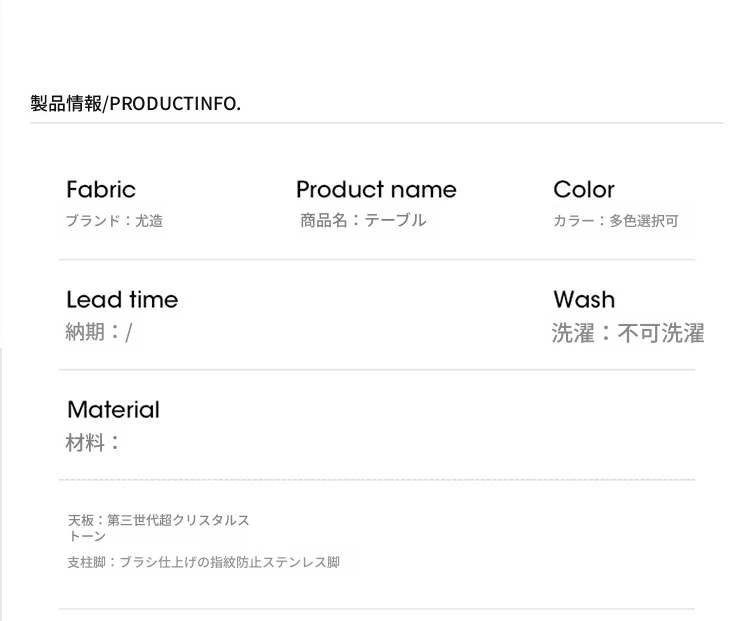This screenshot has height=621, width=750.
Task: Click the Material label
Action: click(x=113, y=410)
